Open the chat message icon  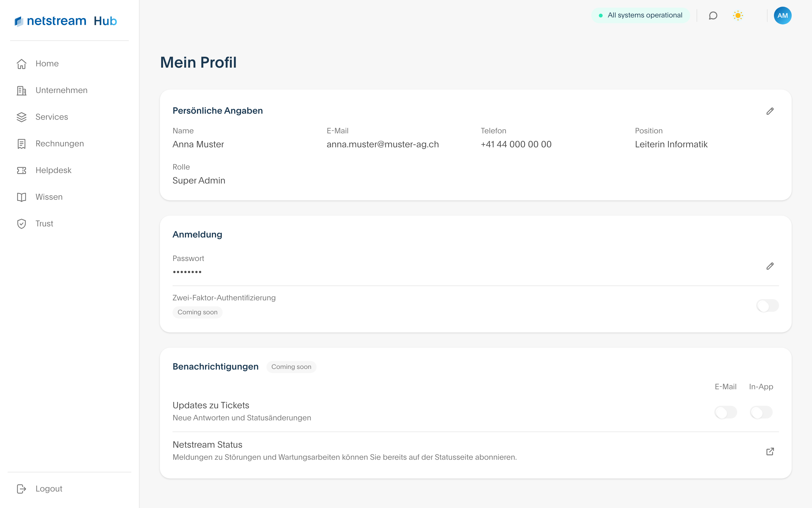(713, 16)
